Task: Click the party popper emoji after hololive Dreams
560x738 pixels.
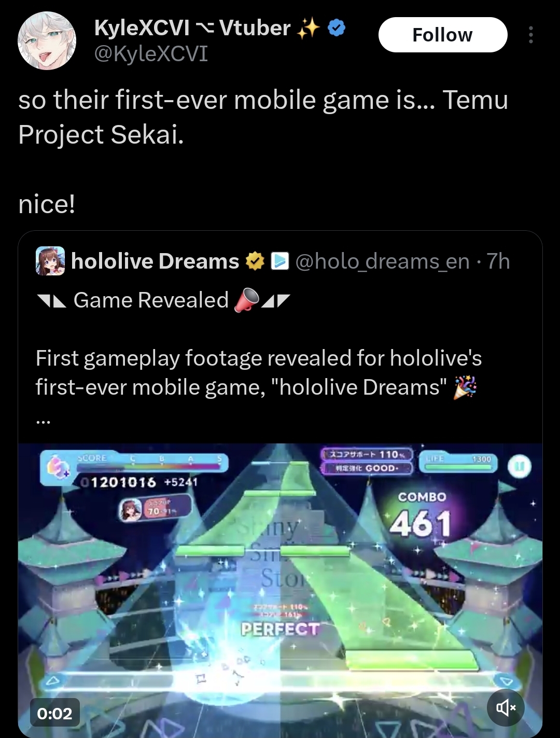Action: (x=465, y=387)
